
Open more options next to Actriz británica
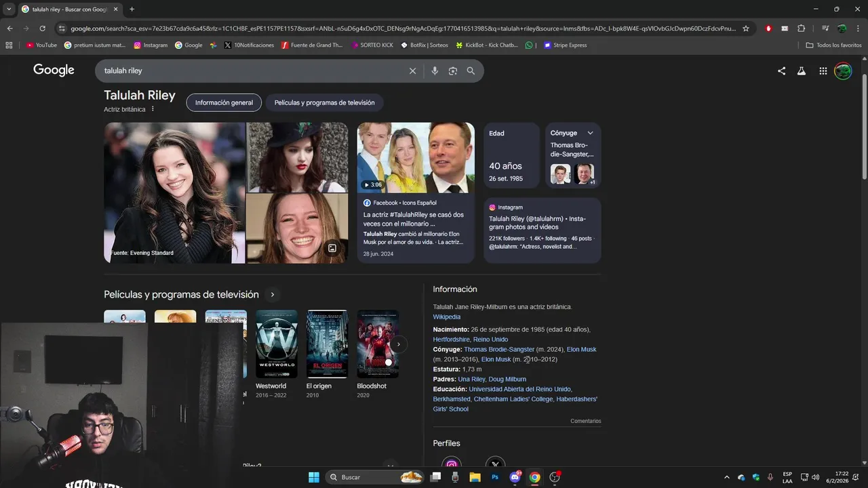point(153,109)
